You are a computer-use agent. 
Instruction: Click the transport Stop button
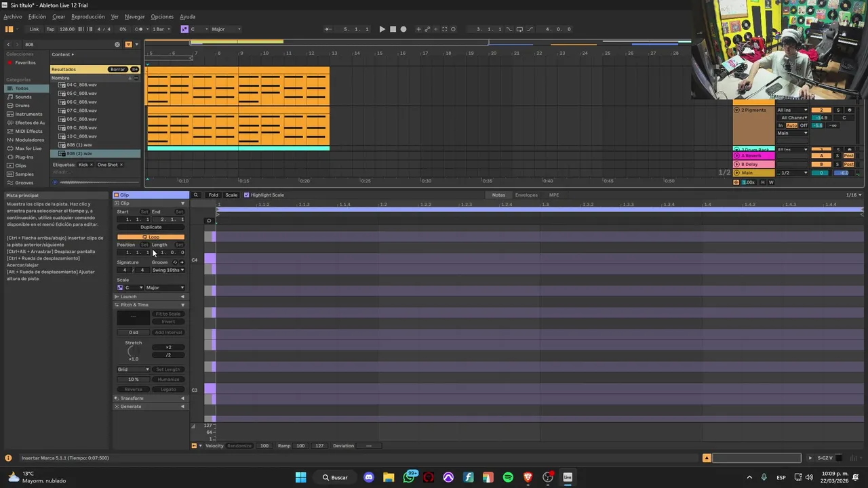pos(393,29)
